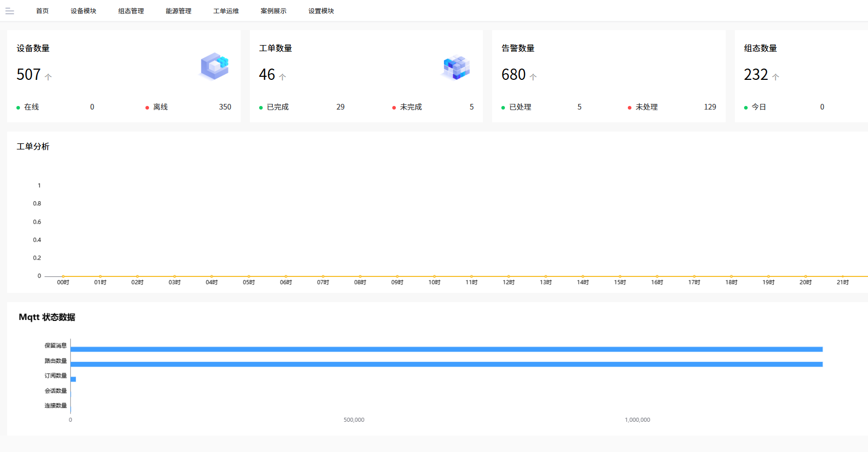Click the up arrow beside 232
The height and width of the screenshot is (452, 868).
(x=775, y=77)
